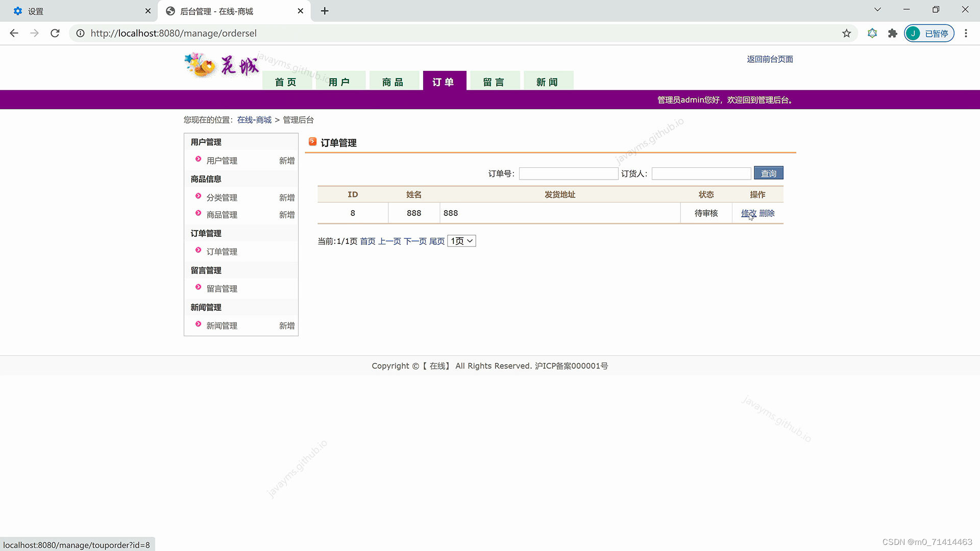Click the 发货地址 column header

(560, 194)
